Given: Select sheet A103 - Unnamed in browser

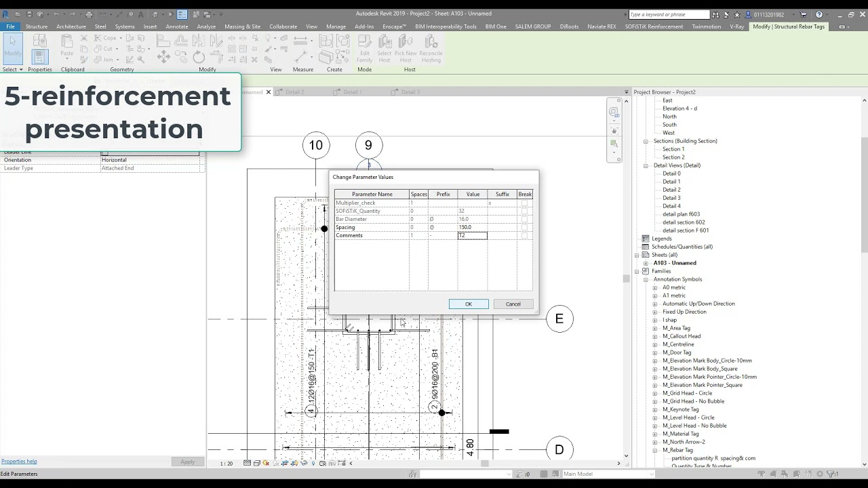Looking at the screenshot, I should [675, 263].
